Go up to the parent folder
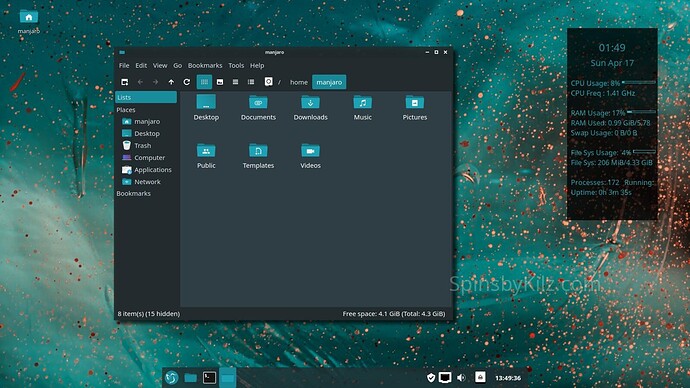The image size is (690, 388). (171, 82)
